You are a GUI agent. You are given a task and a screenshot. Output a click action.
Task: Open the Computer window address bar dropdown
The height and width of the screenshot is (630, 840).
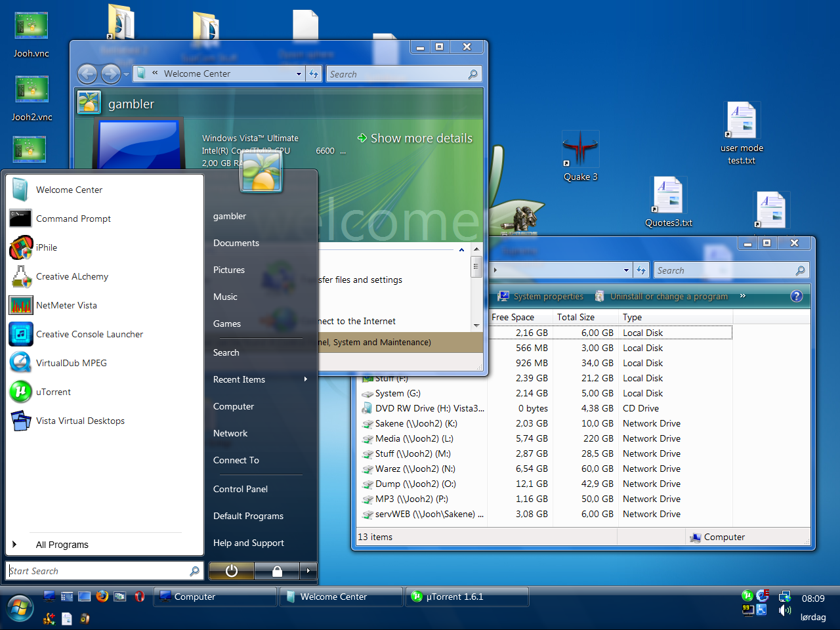(626, 270)
